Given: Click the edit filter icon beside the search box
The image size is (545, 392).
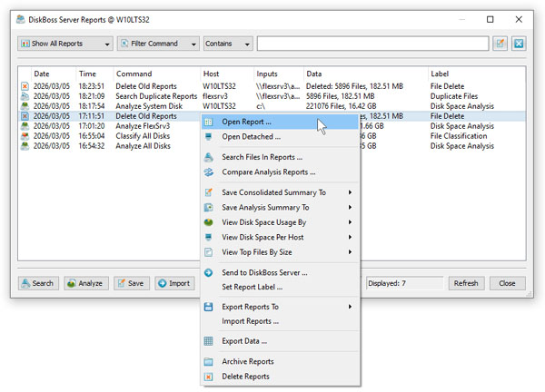Looking at the screenshot, I should [x=500, y=44].
